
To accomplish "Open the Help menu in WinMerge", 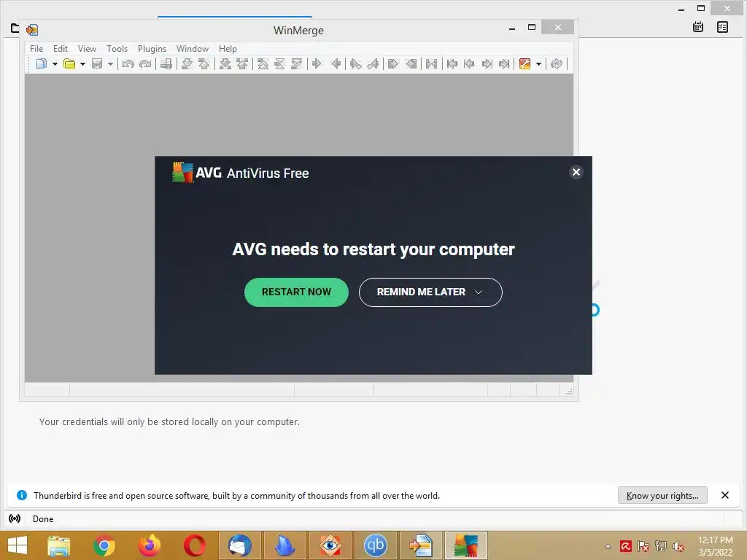I will point(228,49).
